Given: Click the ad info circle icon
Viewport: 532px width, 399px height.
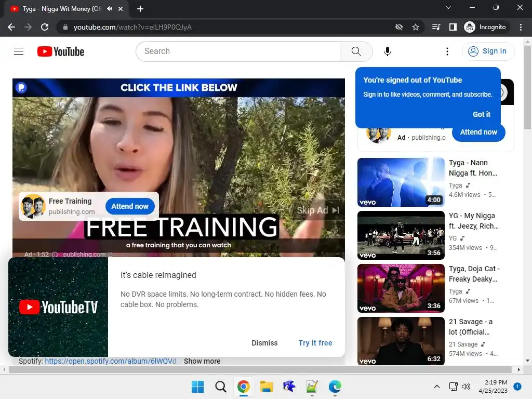Looking at the screenshot, I should point(55,255).
